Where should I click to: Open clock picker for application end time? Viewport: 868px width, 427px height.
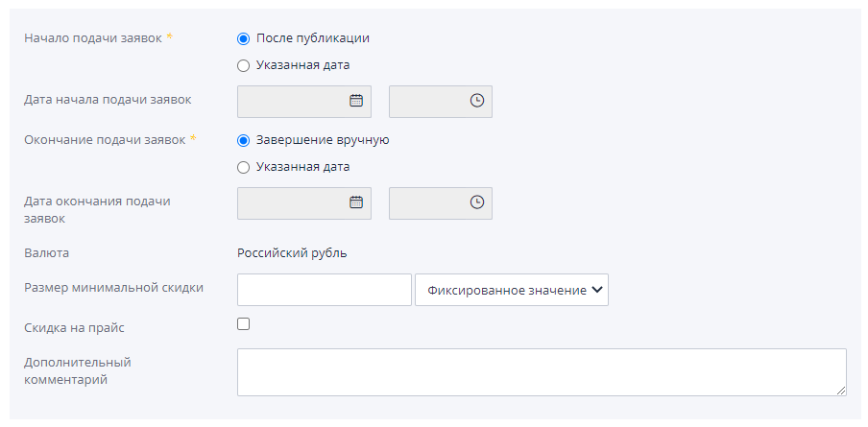(x=476, y=202)
